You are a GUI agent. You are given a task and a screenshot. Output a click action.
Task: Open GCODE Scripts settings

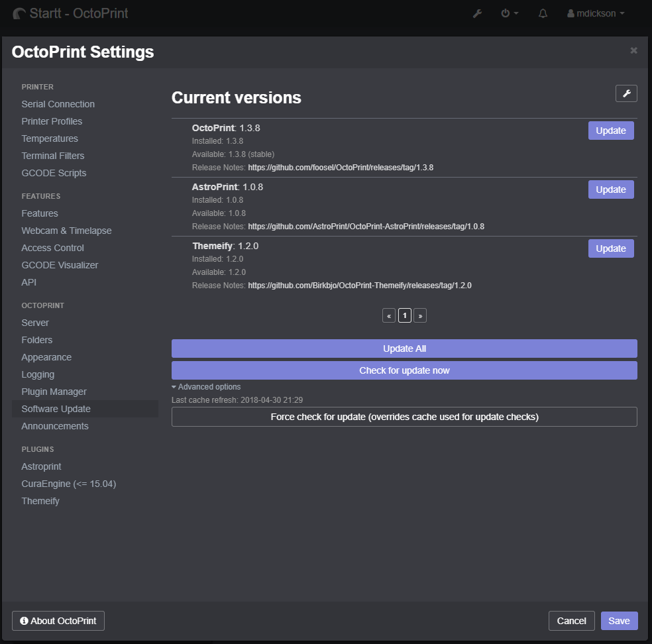54,174
